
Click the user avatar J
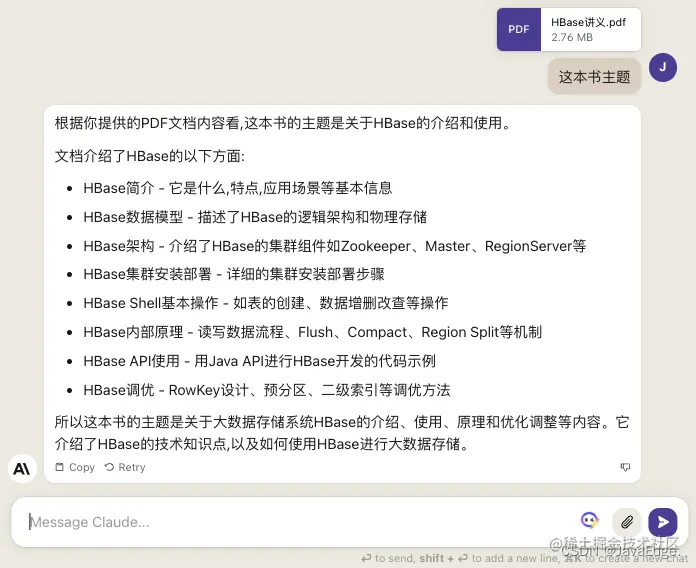coord(663,67)
